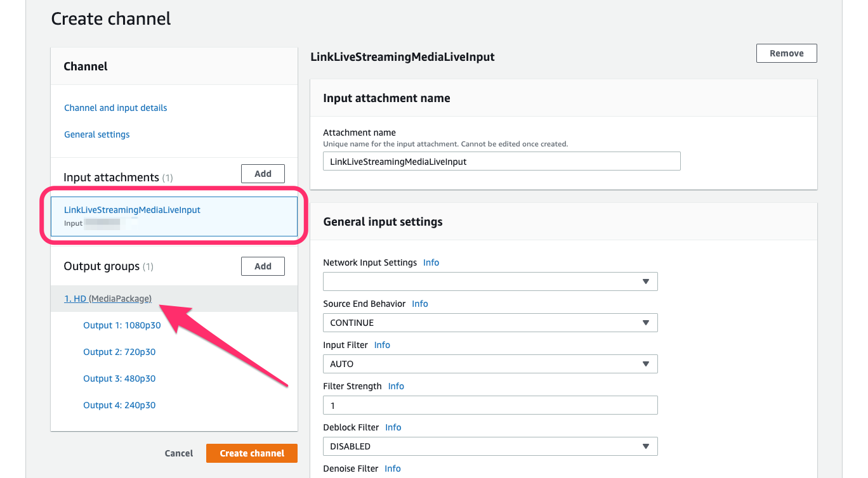Click the Attachment name input field
The width and height of the screenshot is (868, 478).
[501, 161]
